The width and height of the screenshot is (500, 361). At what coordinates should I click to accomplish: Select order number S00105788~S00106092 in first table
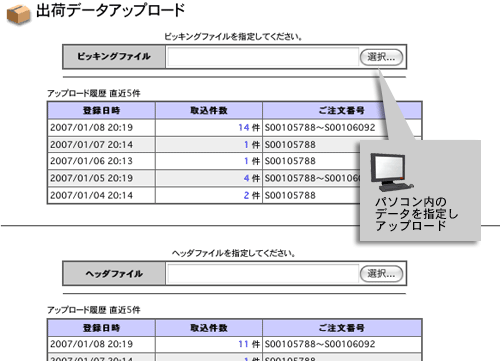tap(320, 127)
